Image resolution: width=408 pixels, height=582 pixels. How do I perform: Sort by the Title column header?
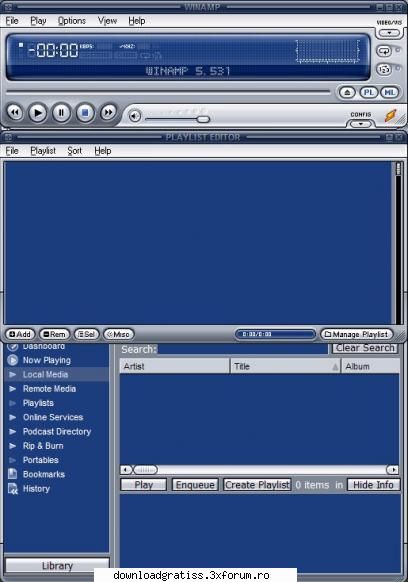pyautogui.click(x=285, y=366)
